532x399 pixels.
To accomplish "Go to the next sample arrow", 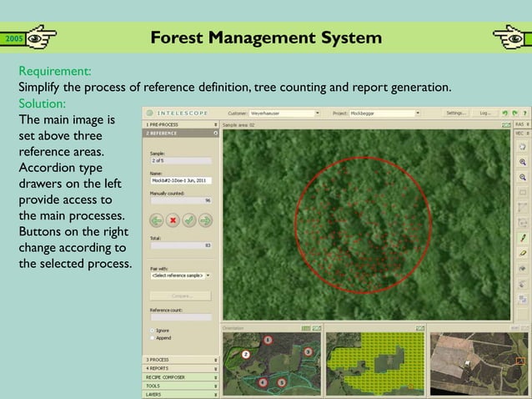I will click(206, 220).
